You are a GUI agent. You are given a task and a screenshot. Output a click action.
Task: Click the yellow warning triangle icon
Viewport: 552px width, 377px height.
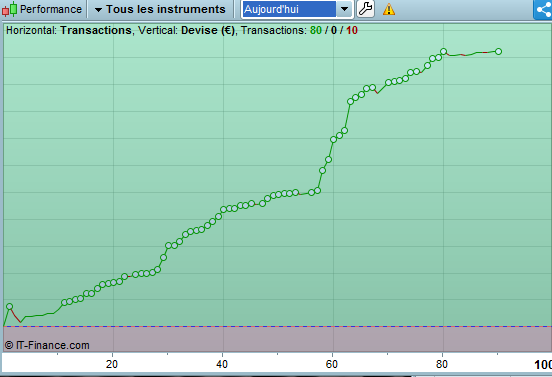tap(389, 10)
